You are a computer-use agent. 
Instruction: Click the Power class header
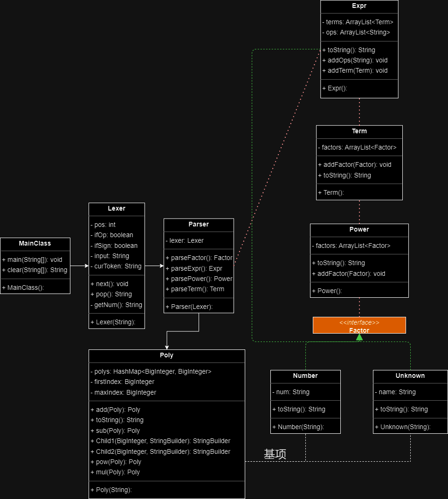pyautogui.click(x=359, y=230)
